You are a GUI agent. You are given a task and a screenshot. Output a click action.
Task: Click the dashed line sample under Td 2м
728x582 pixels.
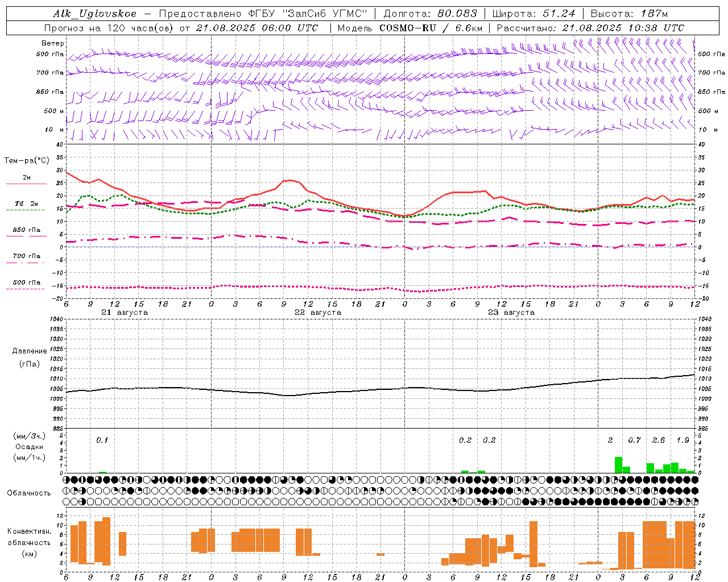(x=26, y=210)
